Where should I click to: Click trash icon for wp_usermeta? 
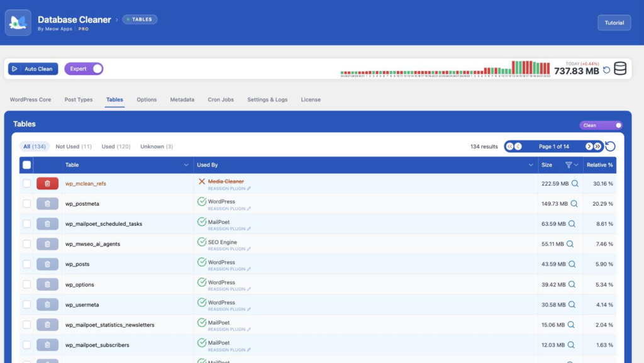pos(47,304)
